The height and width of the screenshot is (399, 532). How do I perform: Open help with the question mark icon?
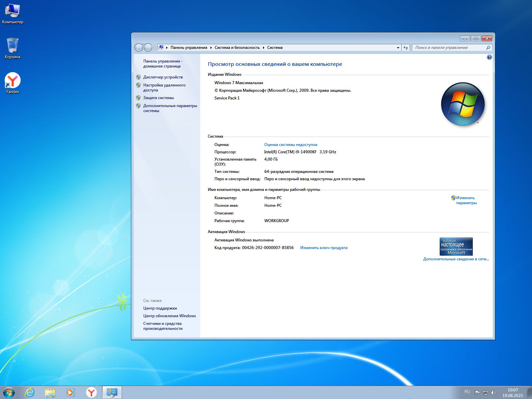tap(489, 57)
